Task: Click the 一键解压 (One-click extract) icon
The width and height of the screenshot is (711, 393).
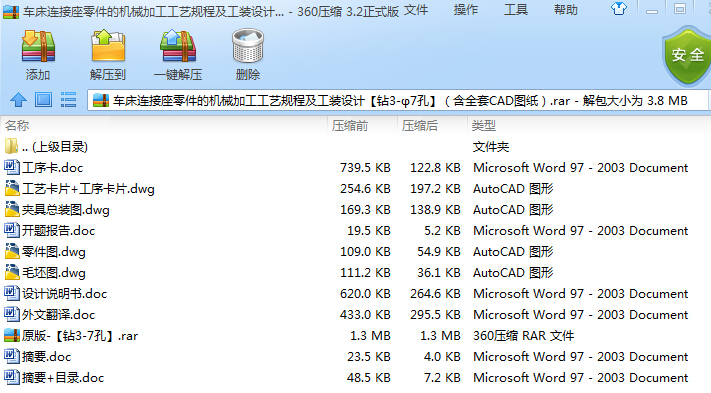Action: click(178, 46)
